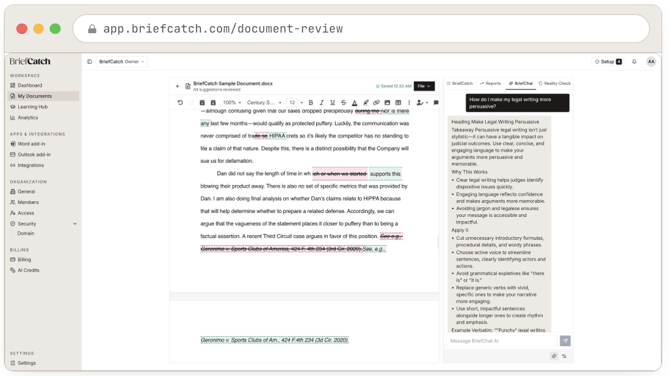
Task: Open the more options vertical dots
Action: [409, 103]
